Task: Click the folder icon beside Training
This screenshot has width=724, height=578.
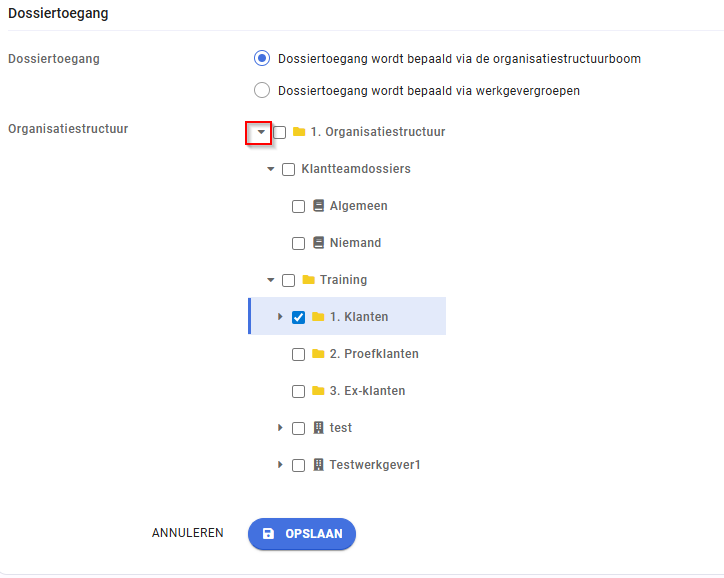Action: [308, 280]
